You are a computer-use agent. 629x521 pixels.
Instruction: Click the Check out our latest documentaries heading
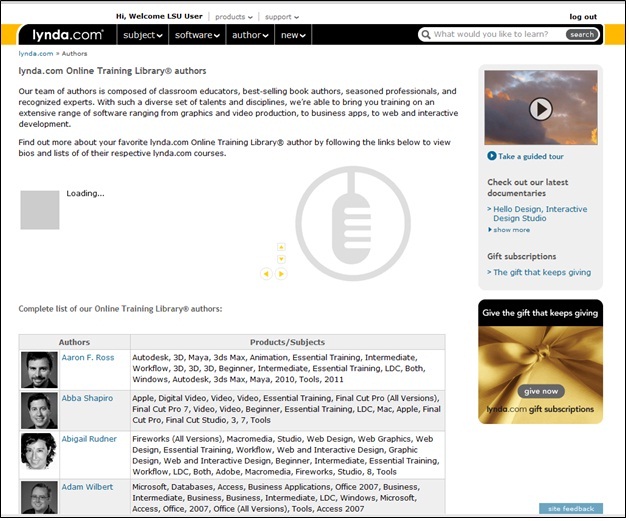[x=528, y=187]
